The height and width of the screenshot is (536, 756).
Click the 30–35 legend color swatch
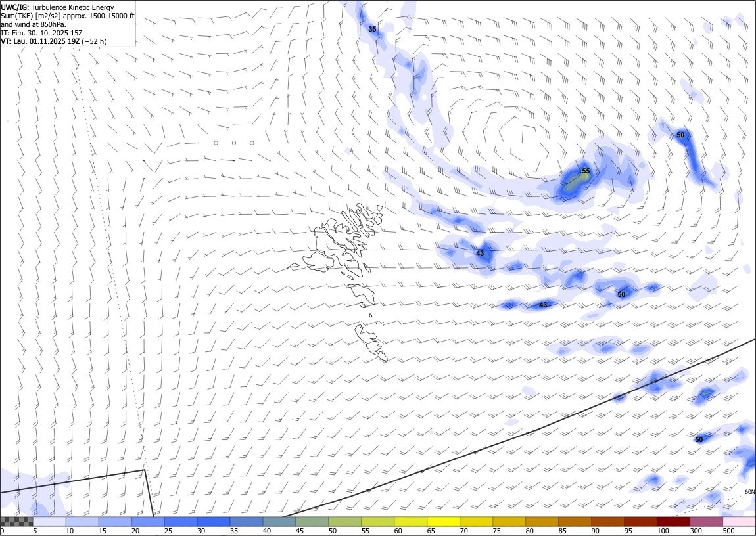coord(214,522)
